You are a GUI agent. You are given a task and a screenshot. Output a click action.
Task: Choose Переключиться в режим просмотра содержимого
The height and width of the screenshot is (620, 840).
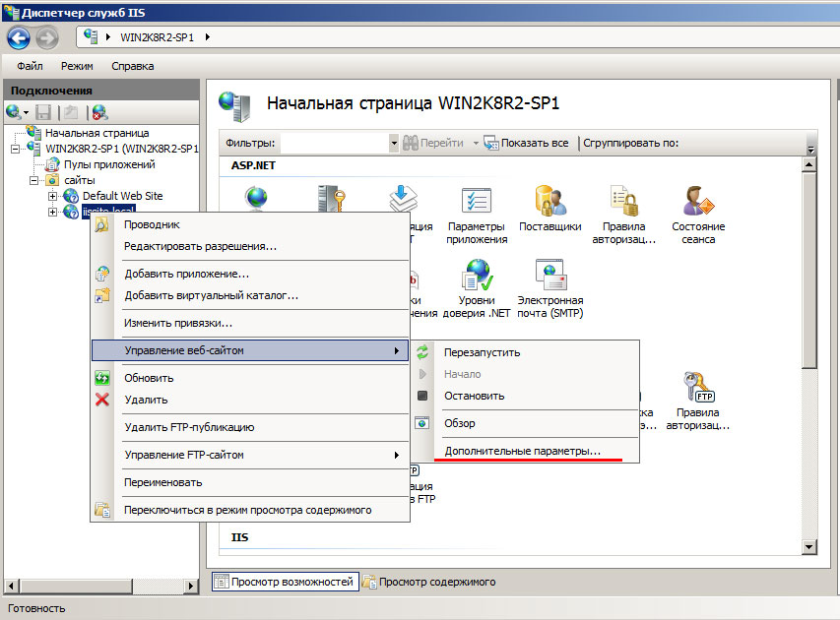[250, 510]
